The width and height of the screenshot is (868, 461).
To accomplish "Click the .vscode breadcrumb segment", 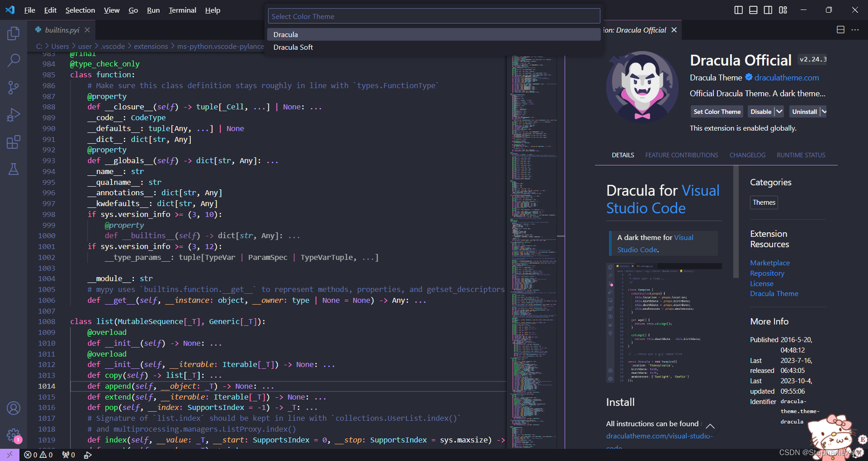I will click(x=113, y=46).
